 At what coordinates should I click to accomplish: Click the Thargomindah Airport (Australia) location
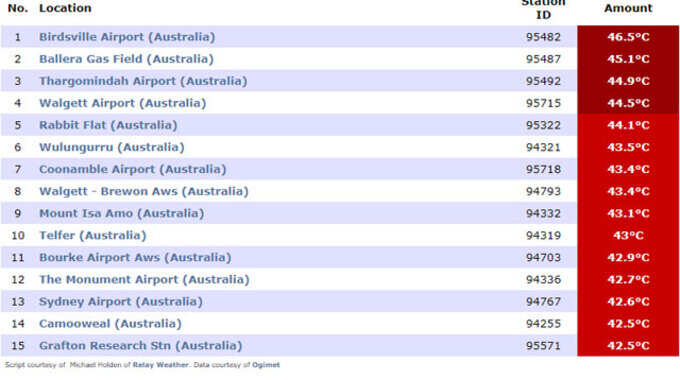143,81
